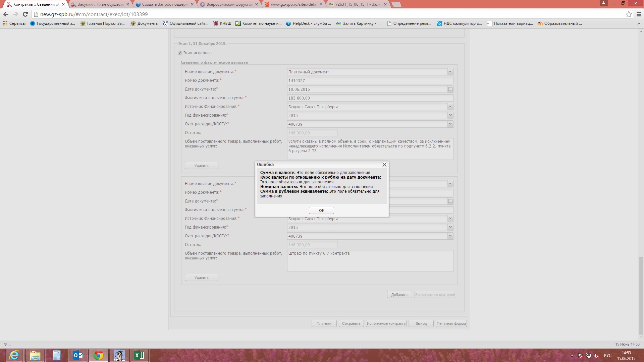This screenshot has width=644, height=362.
Task: Open the Сервисы apps shortcut
Action: [14, 23]
